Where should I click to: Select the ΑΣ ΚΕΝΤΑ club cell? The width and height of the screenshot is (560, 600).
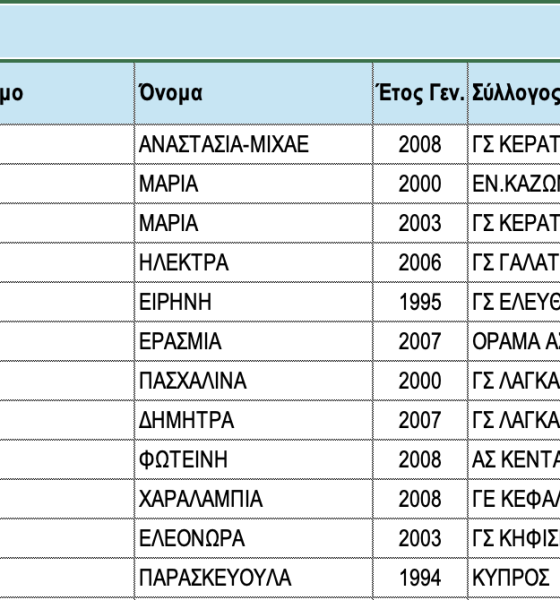point(514,460)
